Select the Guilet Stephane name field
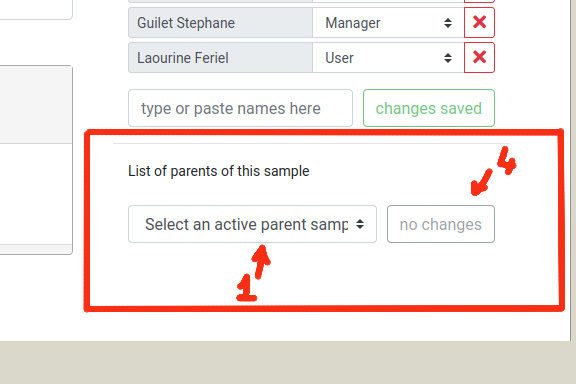576x384 pixels. click(220, 23)
